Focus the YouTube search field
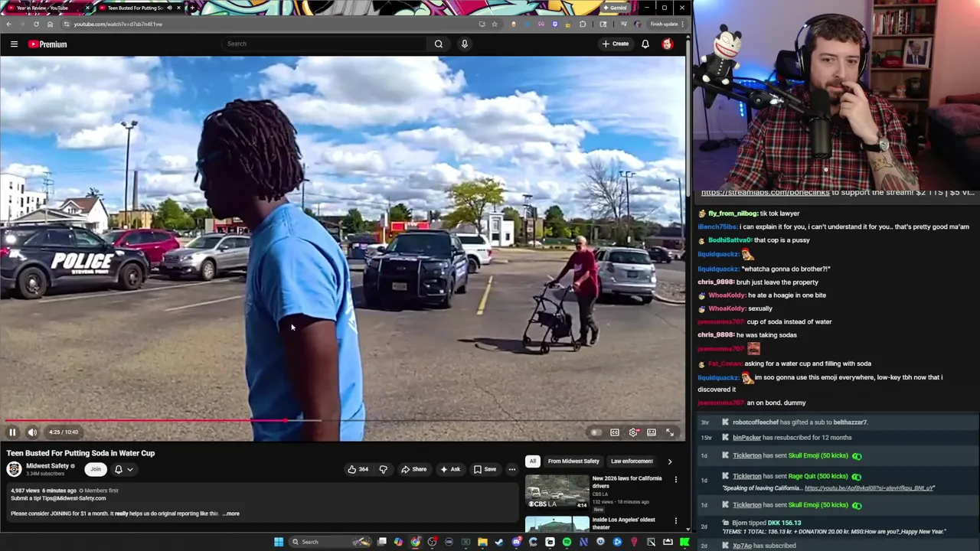Viewport: 980px width, 551px height. tap(325, 44)
